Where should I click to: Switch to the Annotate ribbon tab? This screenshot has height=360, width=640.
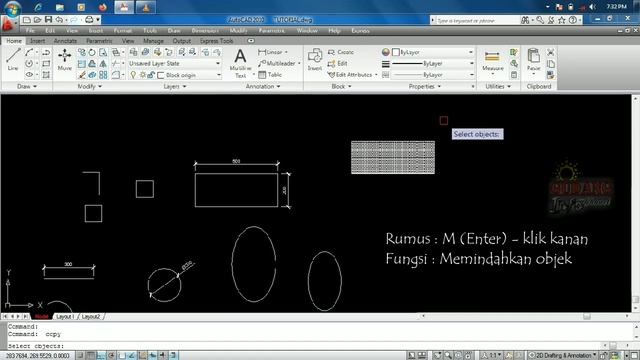[65, 41]
